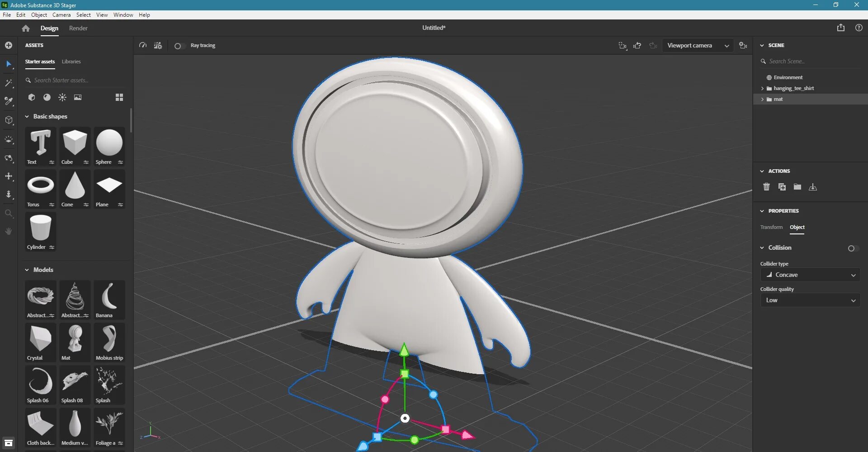Screen dimensions: 868x452
Task: Expand the mat tree node
Action: point(762,99)
